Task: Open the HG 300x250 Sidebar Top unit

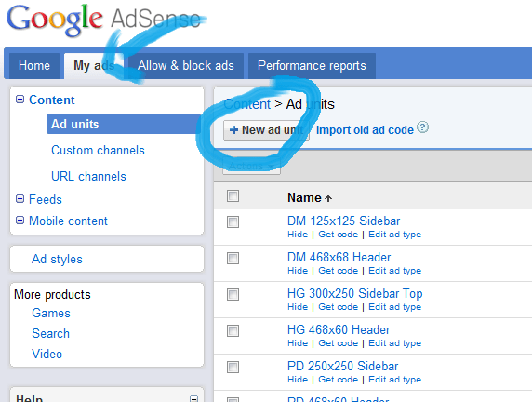Action: point(355,294)
